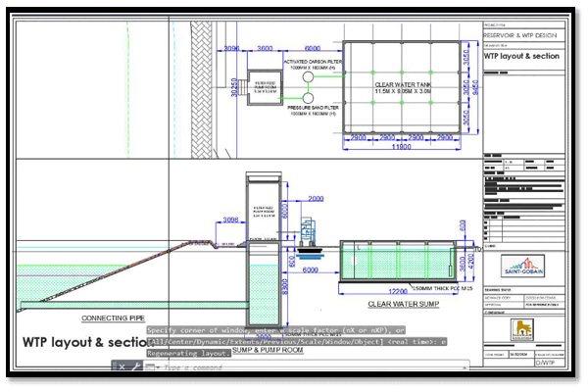Image resolution: width=588 pixels, height=392 pixels.
Task: Click the '[All/Center/Dynamic/Extents...' options line
Action: [x=297, y=342]
